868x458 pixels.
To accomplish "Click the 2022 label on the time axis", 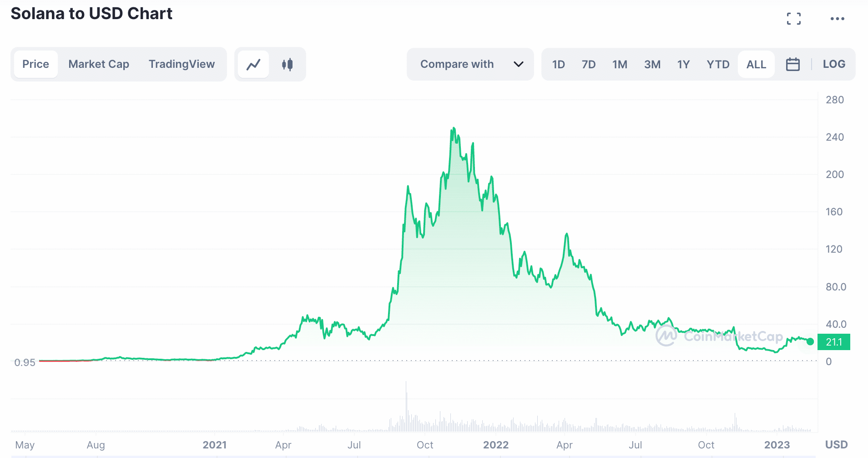I will click(x=495, y=445).
